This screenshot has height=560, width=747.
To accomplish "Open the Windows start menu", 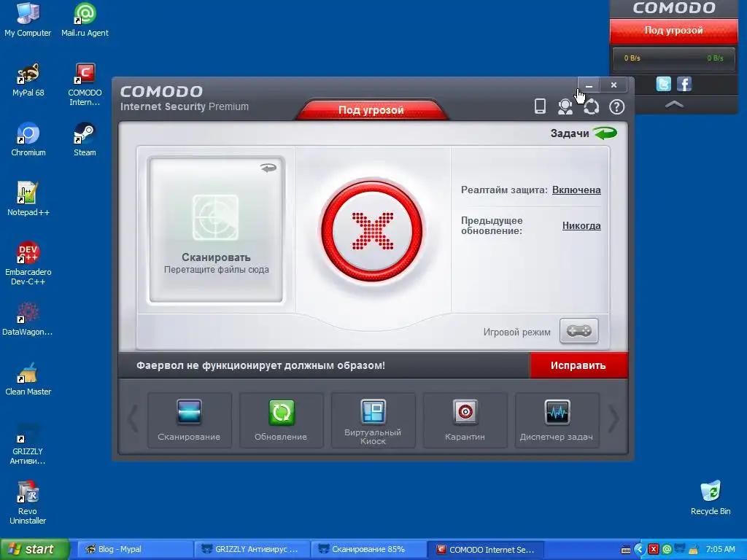I will [x=34, y=549].
